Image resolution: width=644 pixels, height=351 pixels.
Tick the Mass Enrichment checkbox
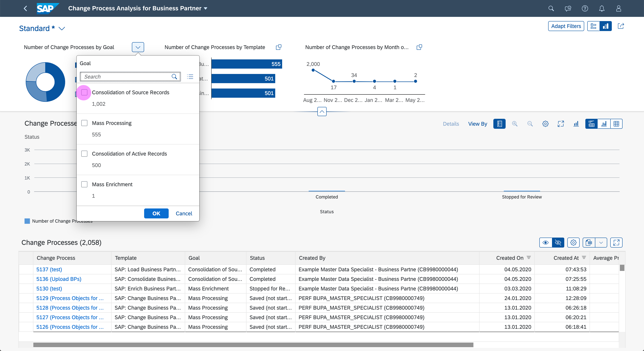pos(84,184)
